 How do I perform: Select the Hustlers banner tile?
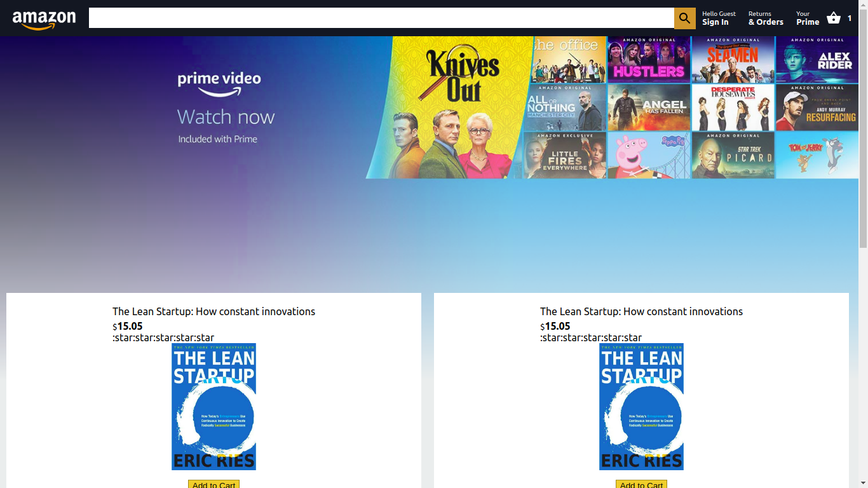[648, 60]
